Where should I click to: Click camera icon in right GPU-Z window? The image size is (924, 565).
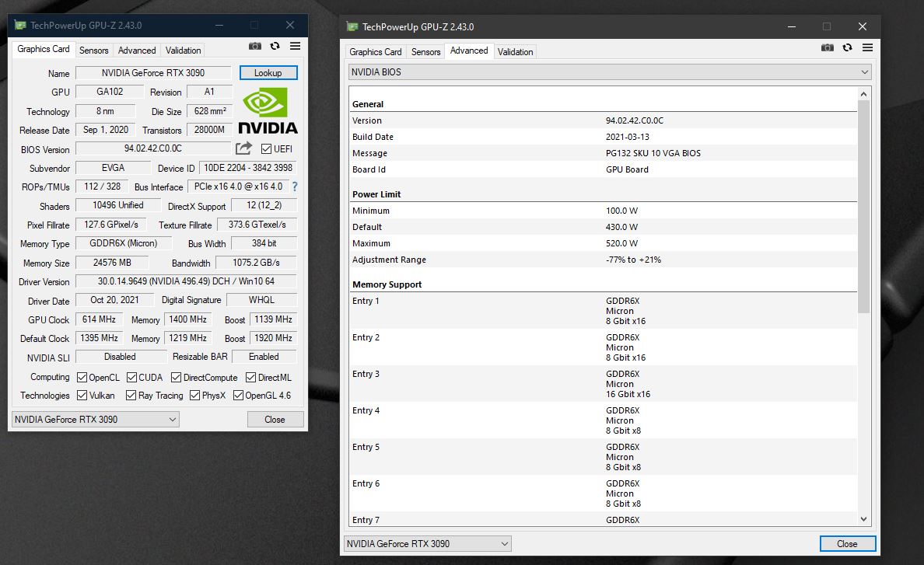828,47
